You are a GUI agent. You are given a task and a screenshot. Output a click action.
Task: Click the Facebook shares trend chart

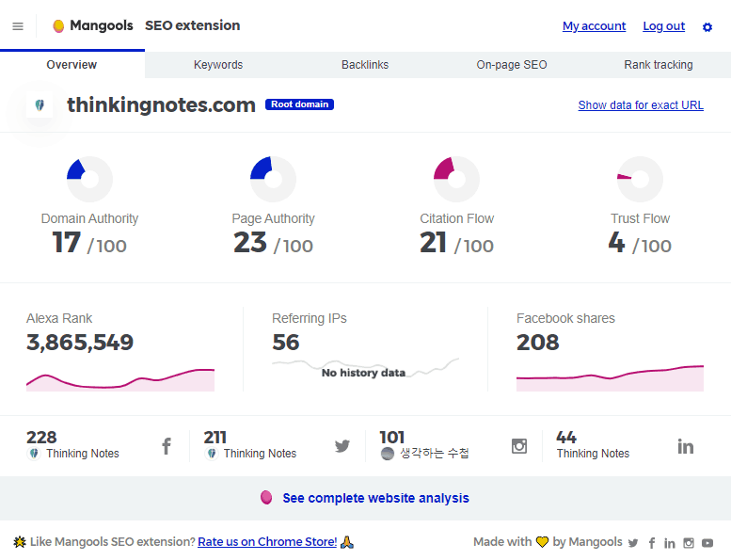[610, 378]
